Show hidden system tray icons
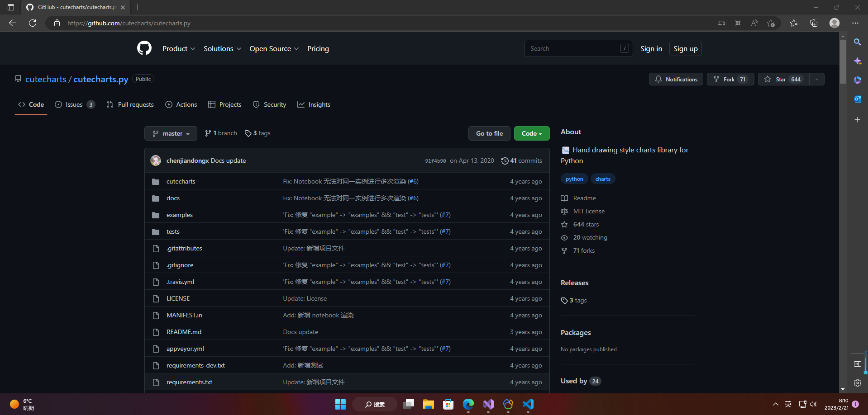The height and width of the screenshot is (415, 868). click(775, 404)
